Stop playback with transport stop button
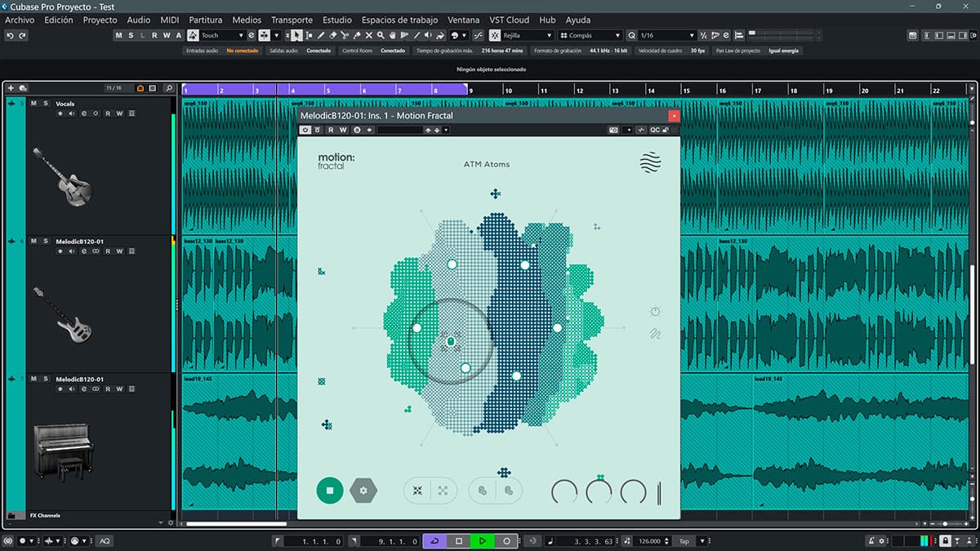This screenshot has height=551, width=980. pyautogui.click(x=459, y=541)
